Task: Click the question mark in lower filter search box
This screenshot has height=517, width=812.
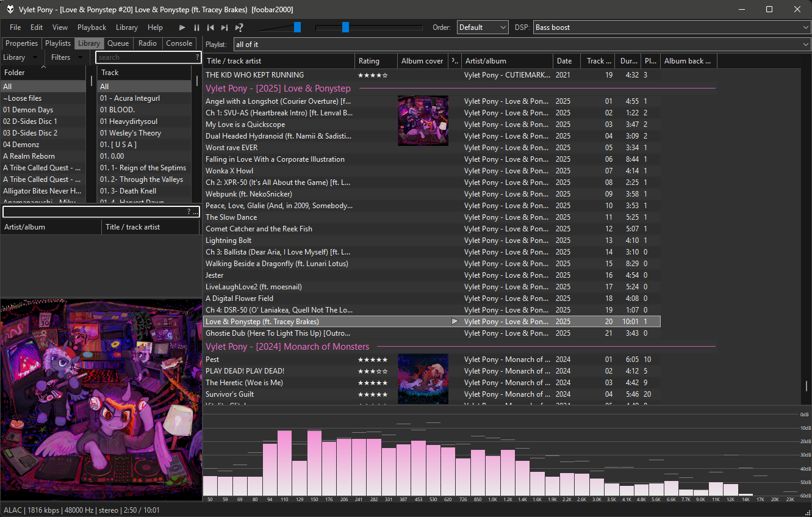Action: pos(189,212)
